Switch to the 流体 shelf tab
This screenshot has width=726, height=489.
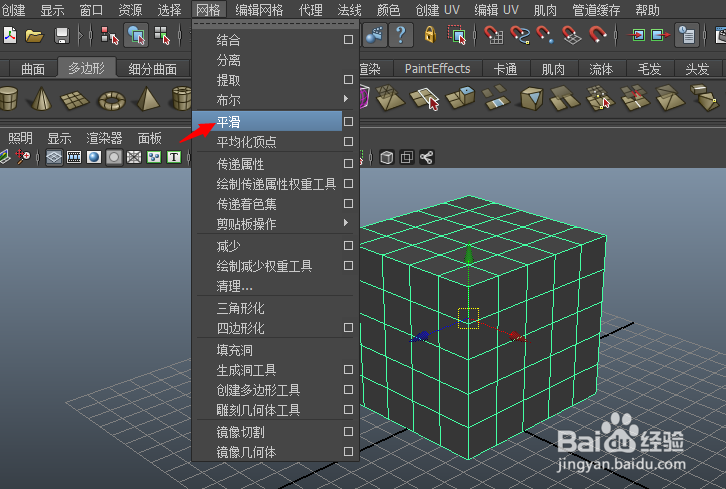pos(601,69)
